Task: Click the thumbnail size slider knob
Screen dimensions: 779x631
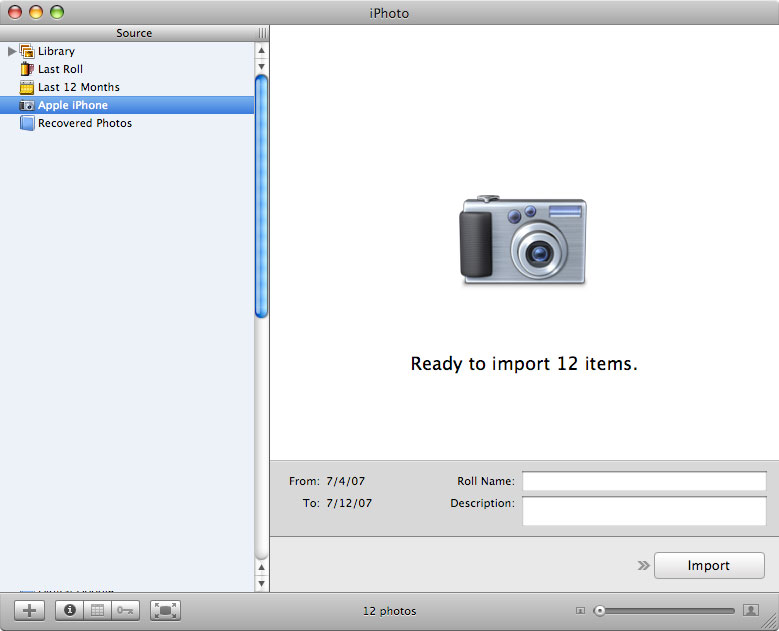Action: click(600, 611)
